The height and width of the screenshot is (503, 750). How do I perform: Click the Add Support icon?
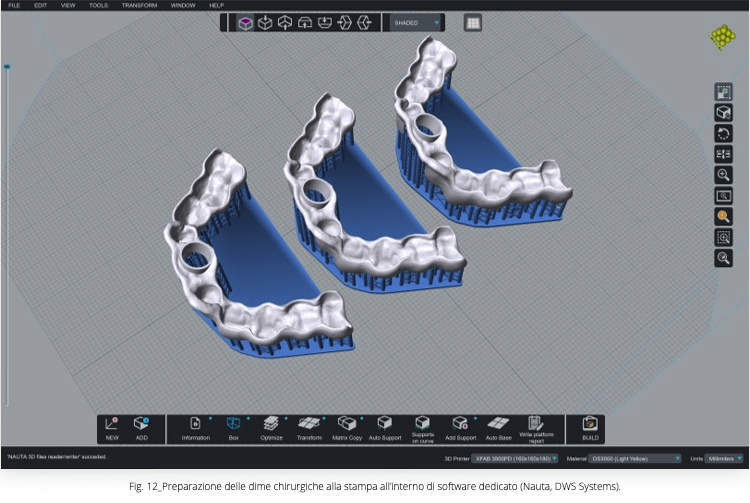[460, 425]
